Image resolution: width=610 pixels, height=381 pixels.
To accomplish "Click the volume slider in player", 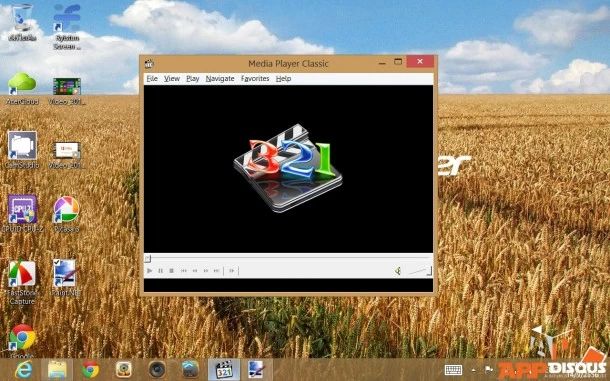I will (420, 271).
